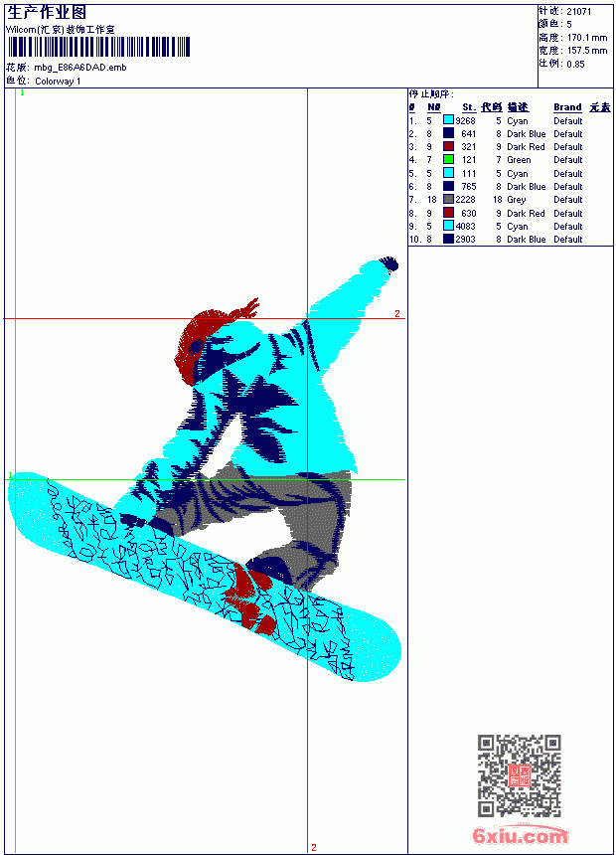Click the St. column header
Image resolution: width=616 pixels, height=855 pixels.
469,107
